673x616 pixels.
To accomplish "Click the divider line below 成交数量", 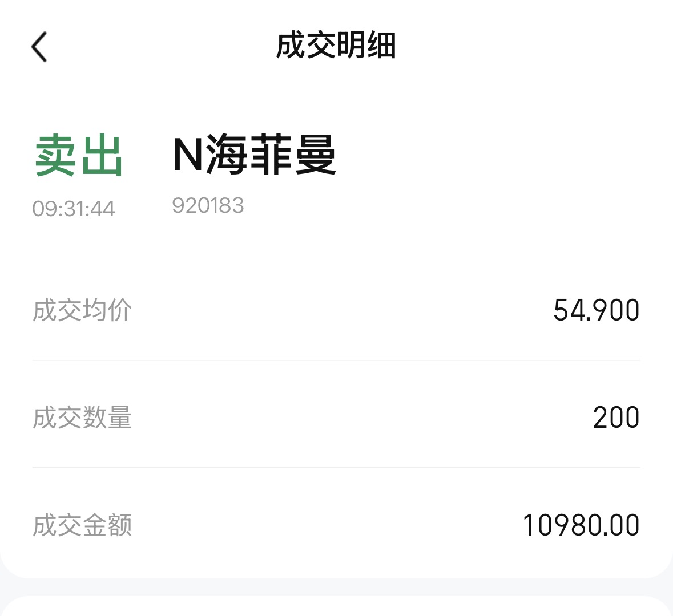I will coord(336,468).
